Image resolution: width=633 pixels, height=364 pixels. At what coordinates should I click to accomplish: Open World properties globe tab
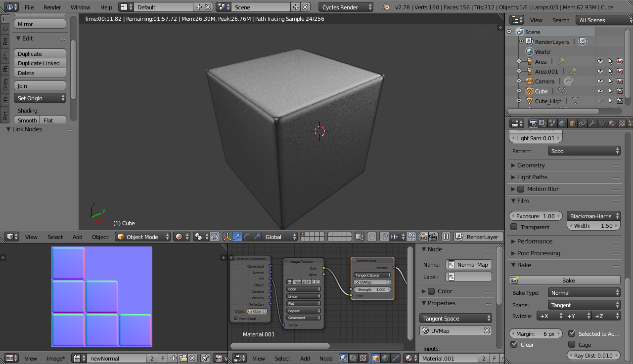(x=562, y=123)
